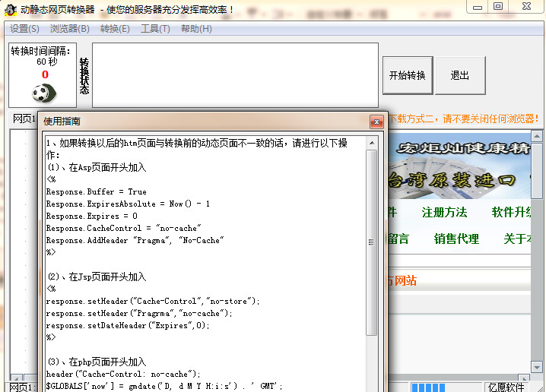The height and width of the screenshot is (392, 546).
Task: Maximize the main application window
Action: 498,7
